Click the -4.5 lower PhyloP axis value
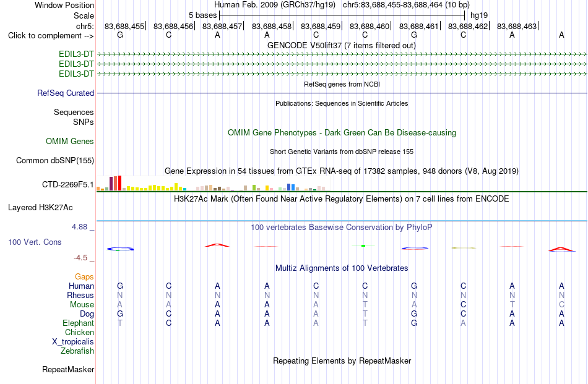Image resolution: width=588 pixels, height=384 pixels. 80,258
